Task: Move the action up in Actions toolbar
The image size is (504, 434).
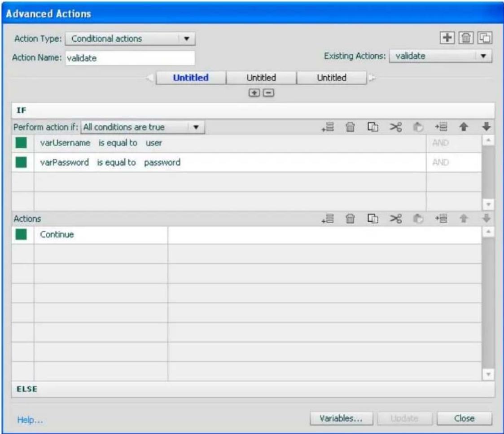Action: tap(464, 219)
